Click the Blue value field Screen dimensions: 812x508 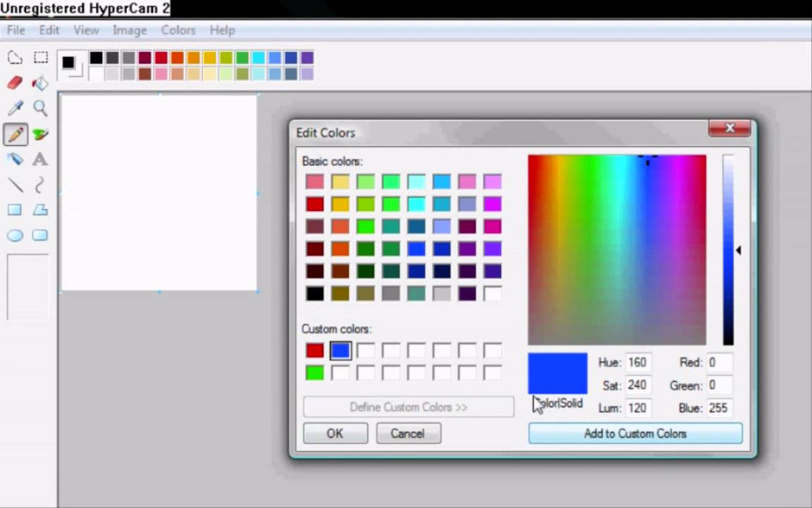pos(719,408)
